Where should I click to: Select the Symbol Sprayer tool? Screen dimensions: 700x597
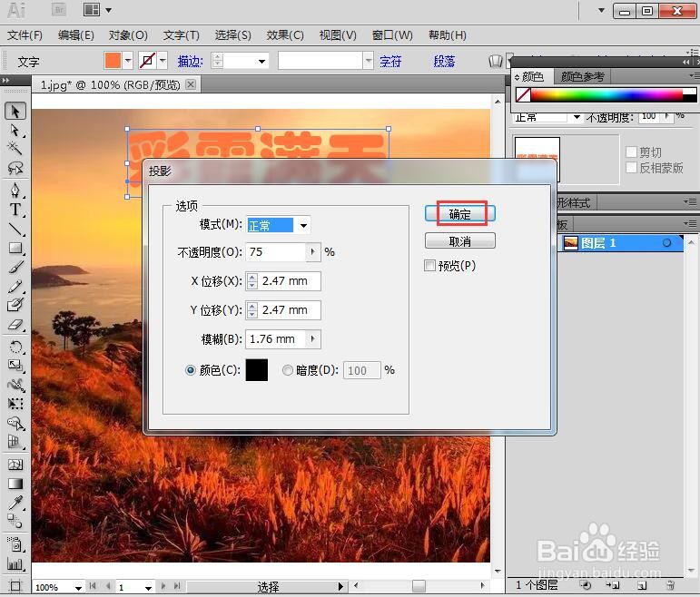pos(15,544)
